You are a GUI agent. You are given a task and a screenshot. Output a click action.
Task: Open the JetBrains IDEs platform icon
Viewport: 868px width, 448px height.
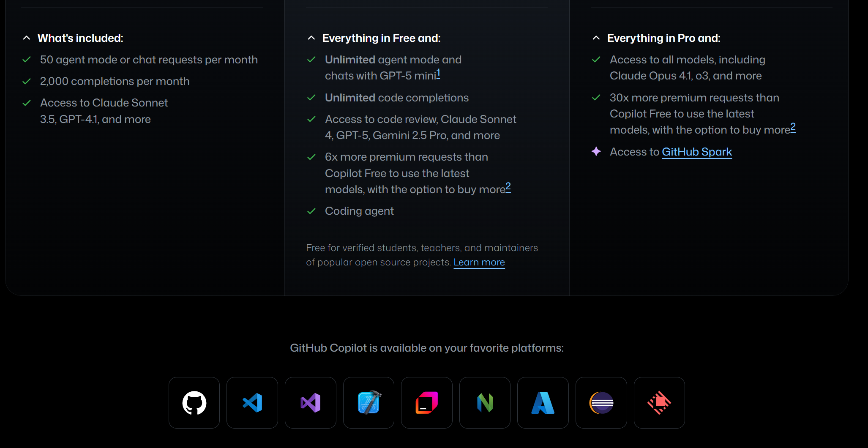pos(427,403)
